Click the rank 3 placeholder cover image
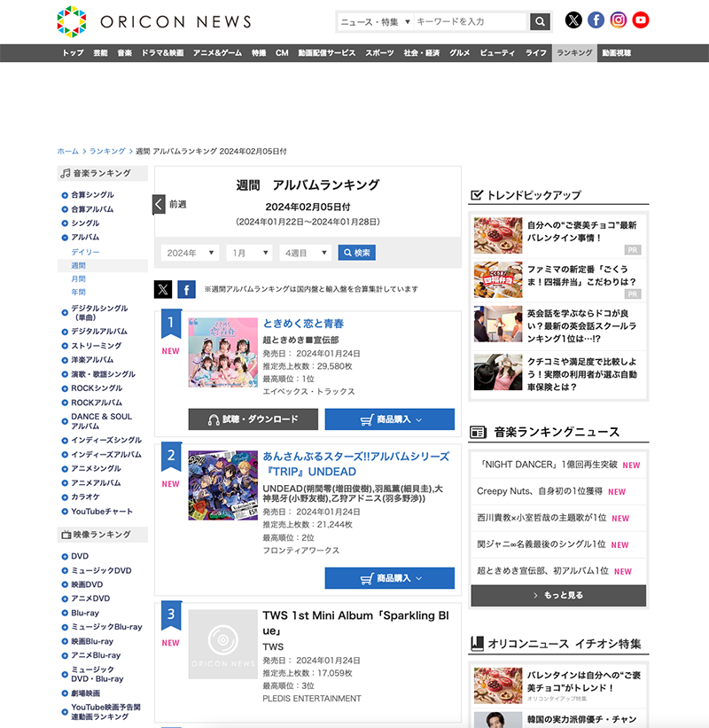Image resolution: width=709 pixels, height=728 pixels. point(222,645)
